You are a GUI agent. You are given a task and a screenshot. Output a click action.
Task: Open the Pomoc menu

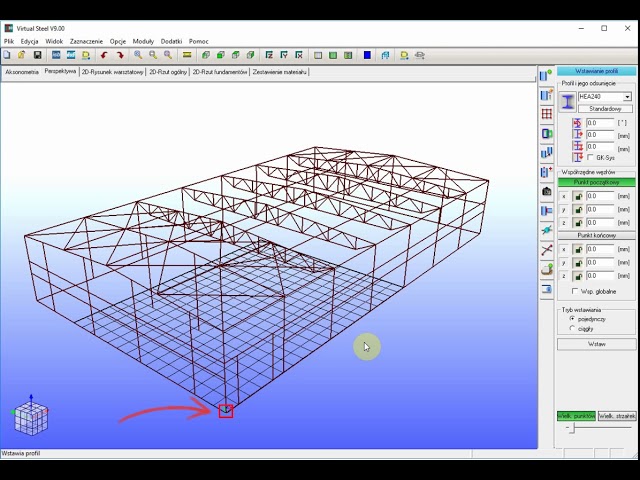point(198,41)
